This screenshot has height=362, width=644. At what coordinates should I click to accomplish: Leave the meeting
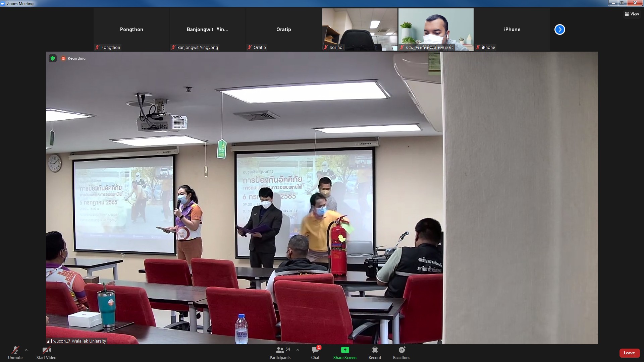point(629,353)
